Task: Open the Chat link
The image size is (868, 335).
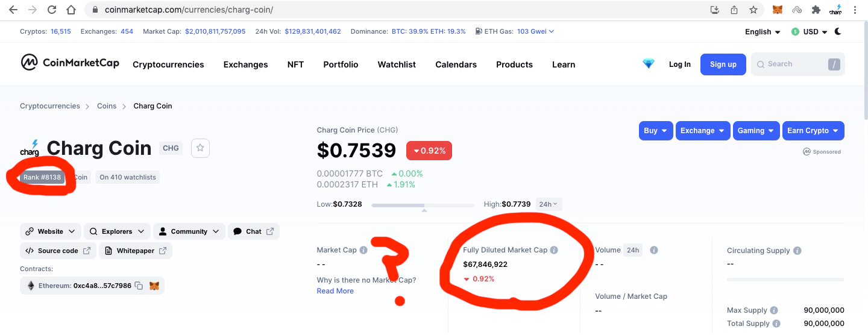Action: 254,231
